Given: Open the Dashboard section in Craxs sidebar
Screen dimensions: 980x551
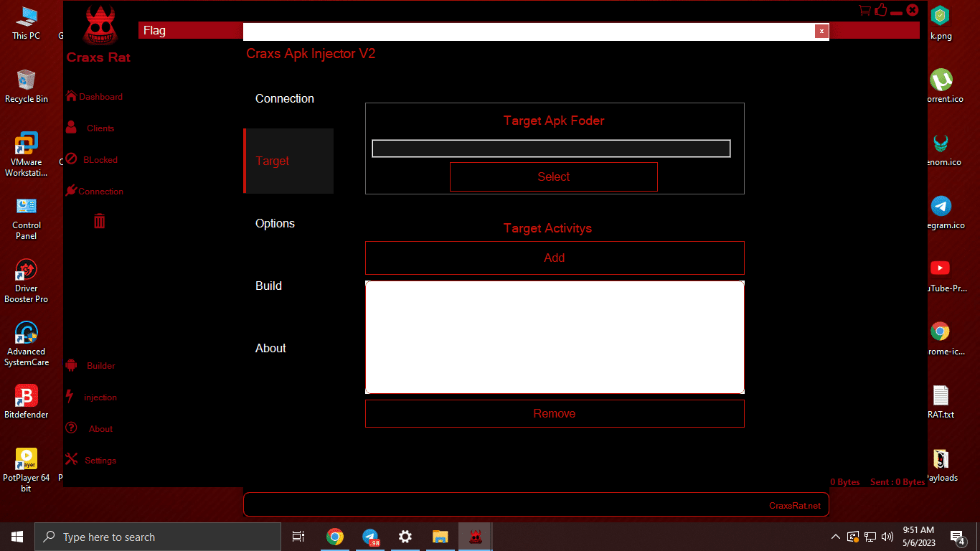Looking at the screenshot, I should [94, 96].
